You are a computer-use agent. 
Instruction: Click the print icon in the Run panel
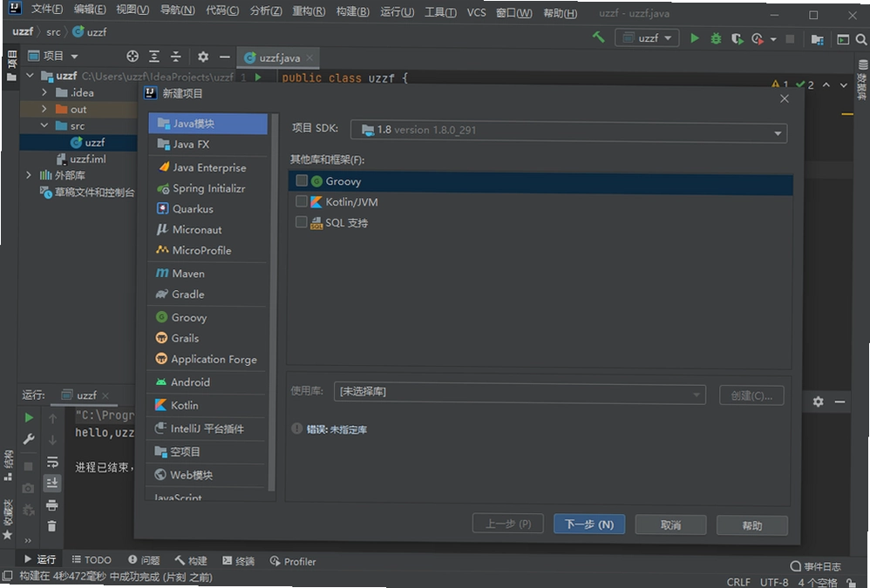52,505
